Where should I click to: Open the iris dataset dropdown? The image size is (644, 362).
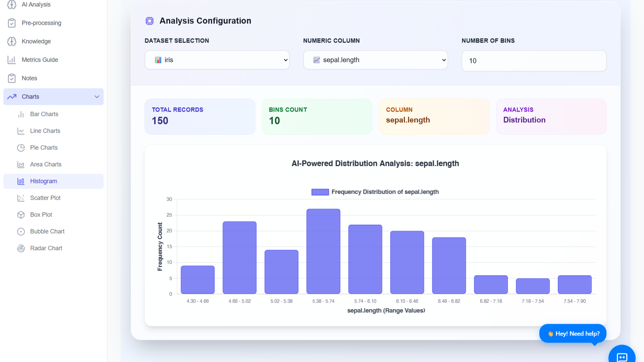point(217,60)
